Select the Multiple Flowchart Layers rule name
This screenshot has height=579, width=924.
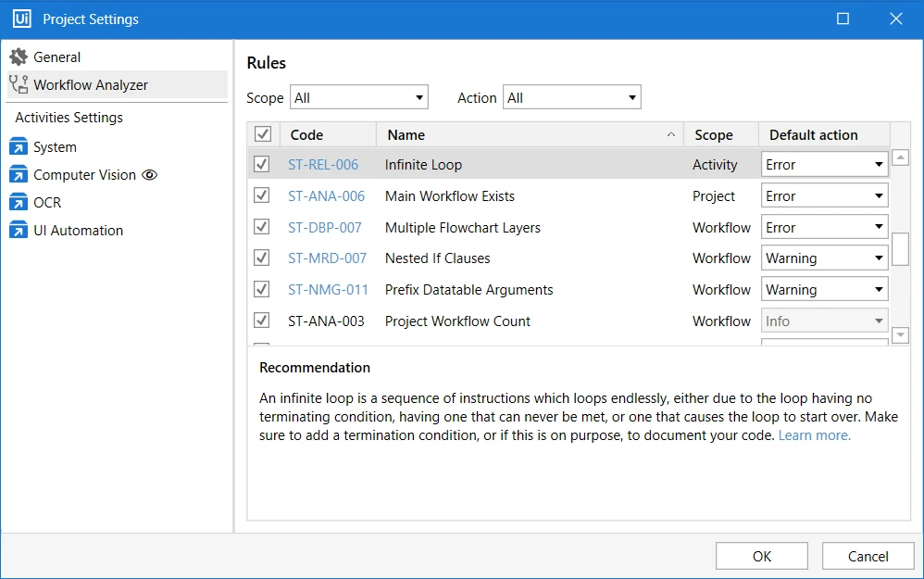[463, 227]
